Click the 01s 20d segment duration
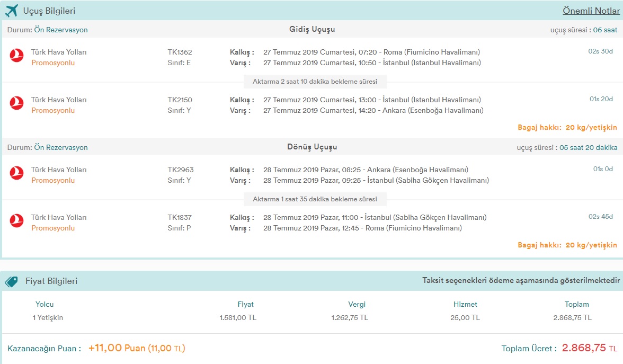Viewport: 623px width, 364px height. pos(601,99)
